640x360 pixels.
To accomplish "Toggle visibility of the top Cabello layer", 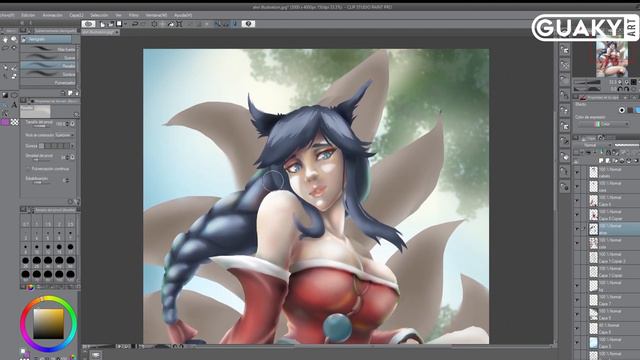I will 577,172.
